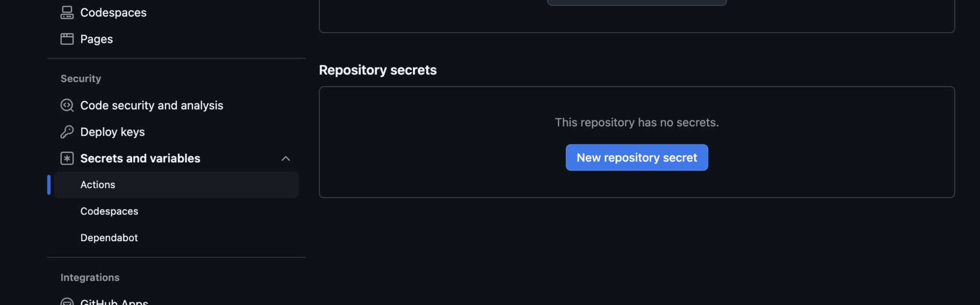Click the blue active indicator beside Actions
Screen dimensions: 980x305
[48, 184]
